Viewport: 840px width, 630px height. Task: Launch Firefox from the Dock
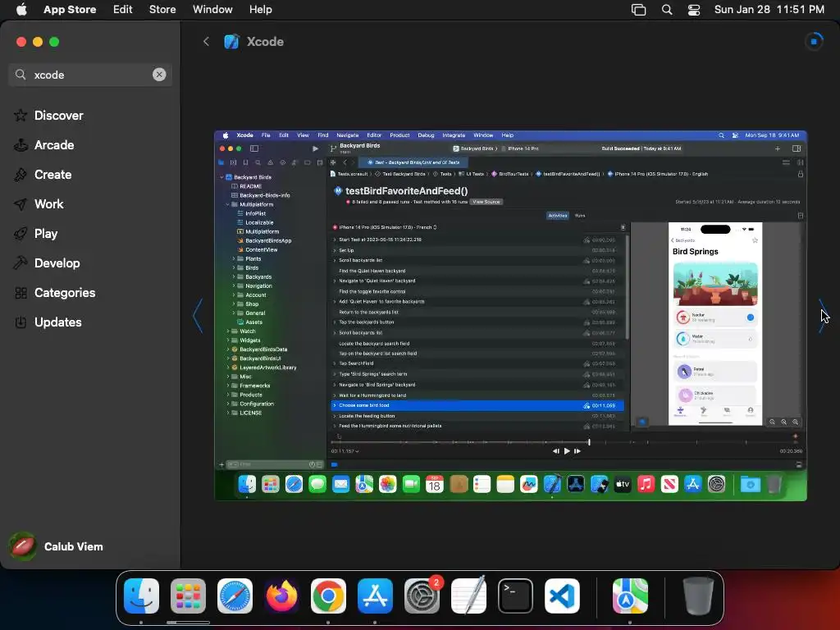(x=282, y=596)
